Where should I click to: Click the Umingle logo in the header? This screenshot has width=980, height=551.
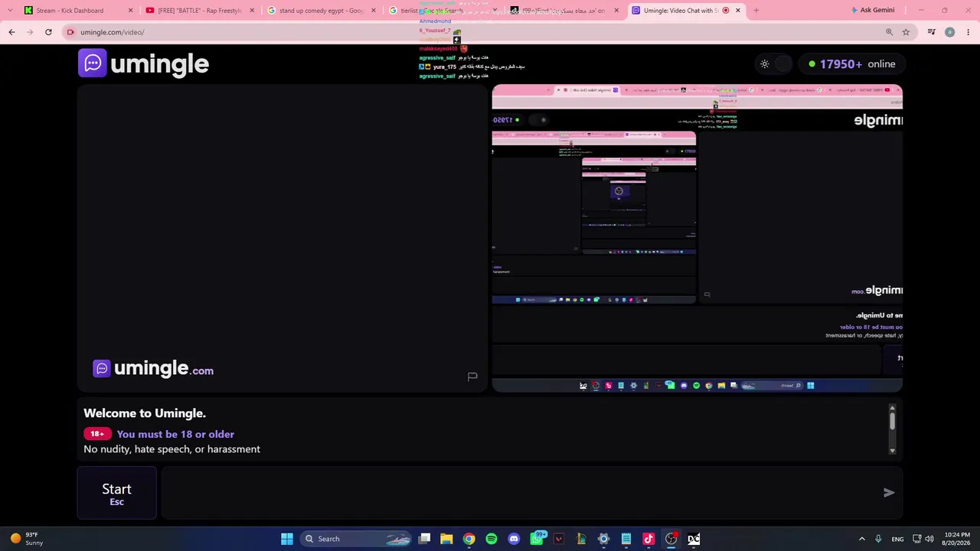pyautogui.click(x=143, y=64)
